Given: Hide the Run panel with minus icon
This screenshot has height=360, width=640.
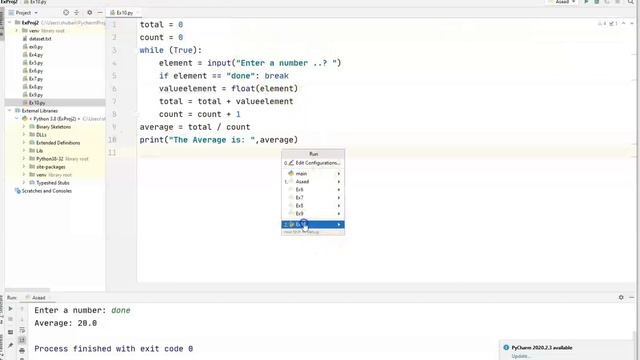Looking at the screenshot, I should (x=631, y=298).
